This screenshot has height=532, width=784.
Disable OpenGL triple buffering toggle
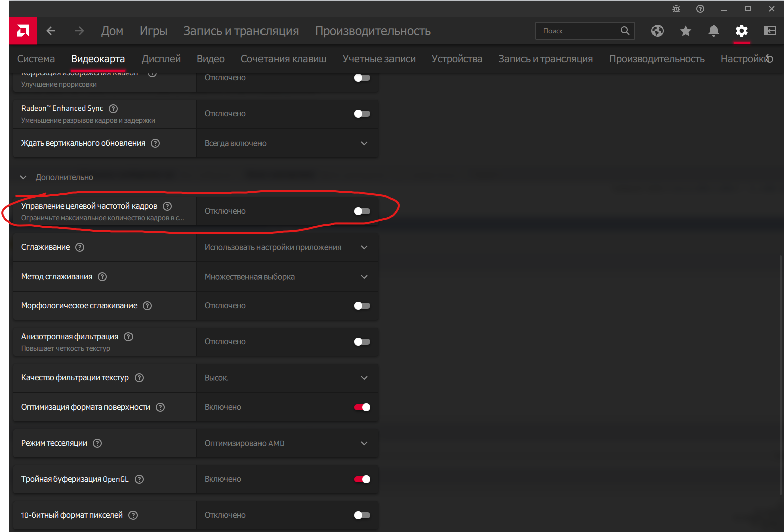tap(362, 479)
